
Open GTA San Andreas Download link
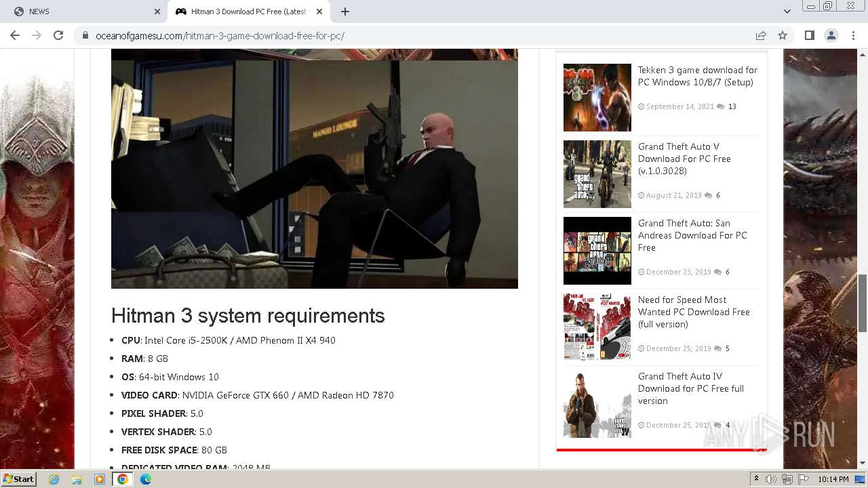click(692, 235)
